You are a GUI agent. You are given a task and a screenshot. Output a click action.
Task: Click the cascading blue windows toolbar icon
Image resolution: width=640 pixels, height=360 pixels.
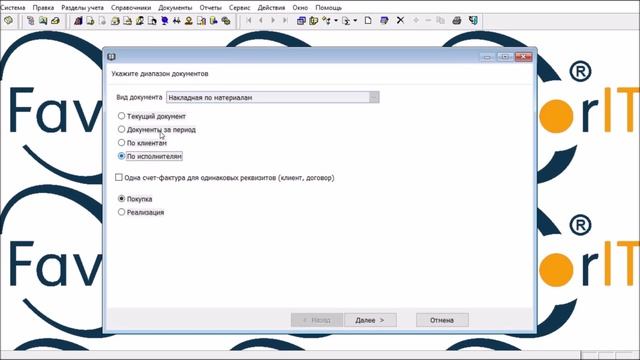tap(301, 20)
